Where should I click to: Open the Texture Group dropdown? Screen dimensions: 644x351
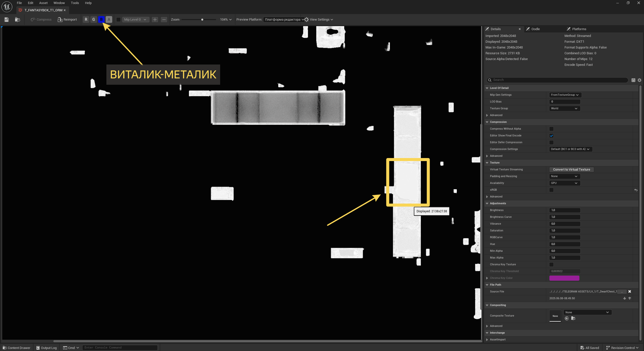click(x=564, y=109)
